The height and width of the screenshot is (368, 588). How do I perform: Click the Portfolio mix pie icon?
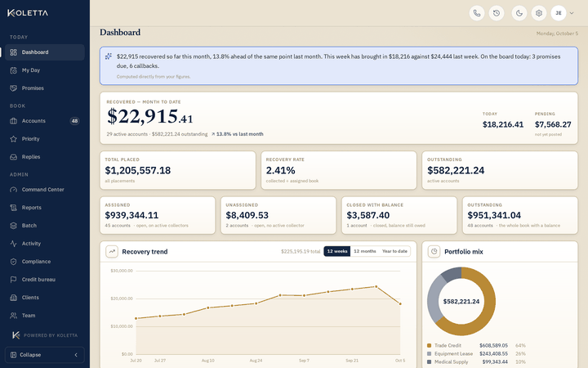click(x=434, y=252)
